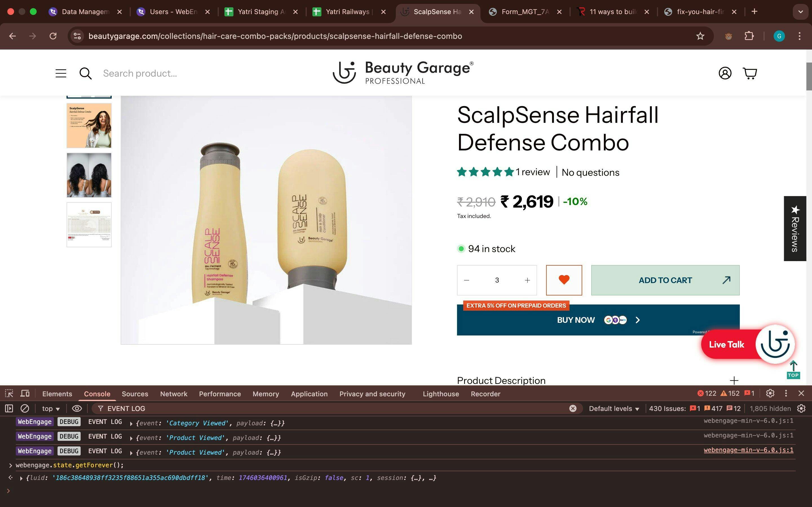Bookmark this page with star icon

click(700, 36)
